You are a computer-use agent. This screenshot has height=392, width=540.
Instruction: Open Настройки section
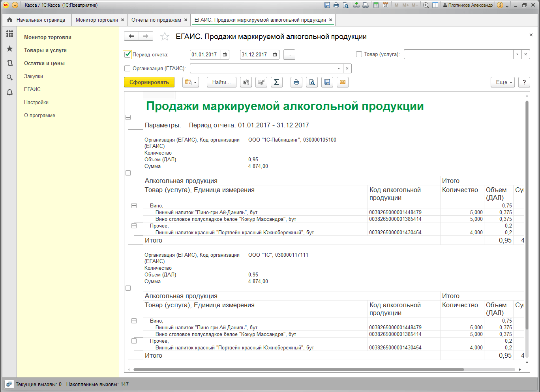[x=36, y=102]
